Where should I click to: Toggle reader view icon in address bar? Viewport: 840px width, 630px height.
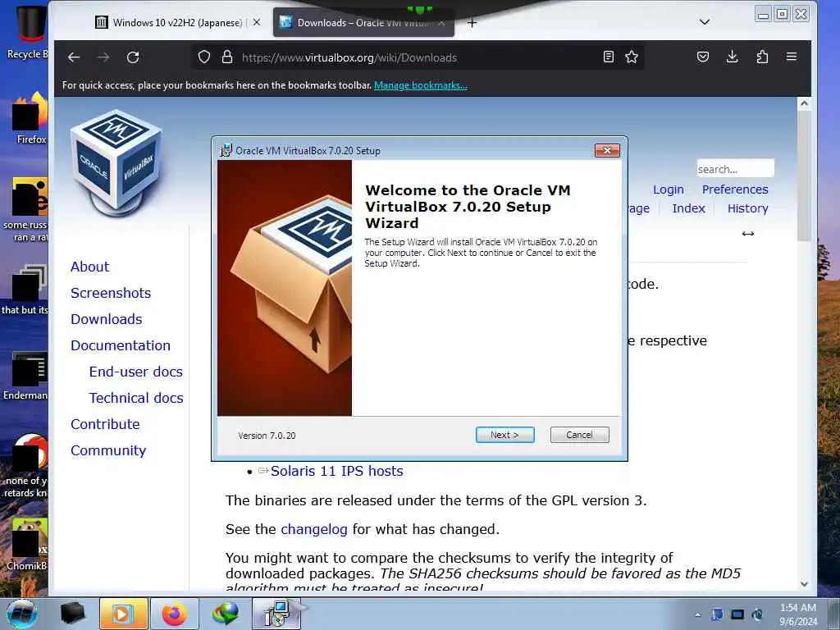608,57
